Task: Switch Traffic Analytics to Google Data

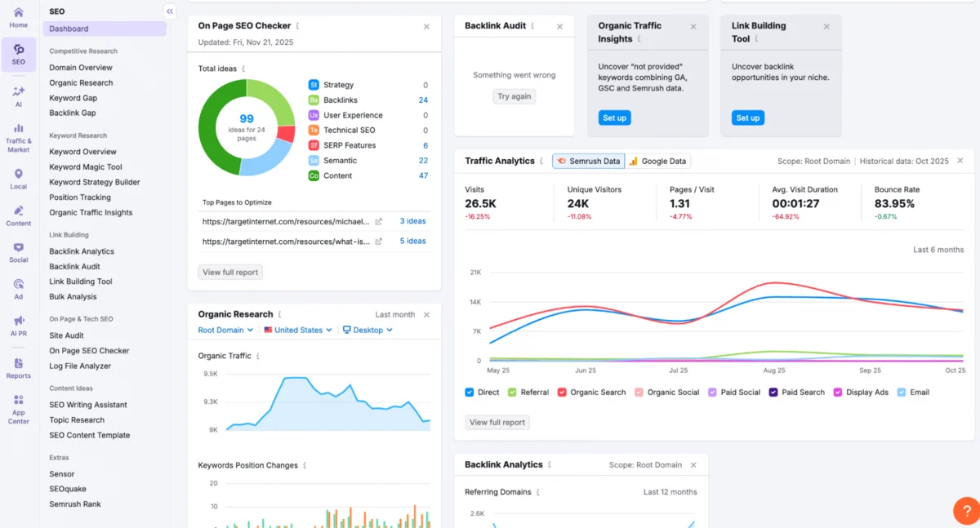Action: (658, 162)
